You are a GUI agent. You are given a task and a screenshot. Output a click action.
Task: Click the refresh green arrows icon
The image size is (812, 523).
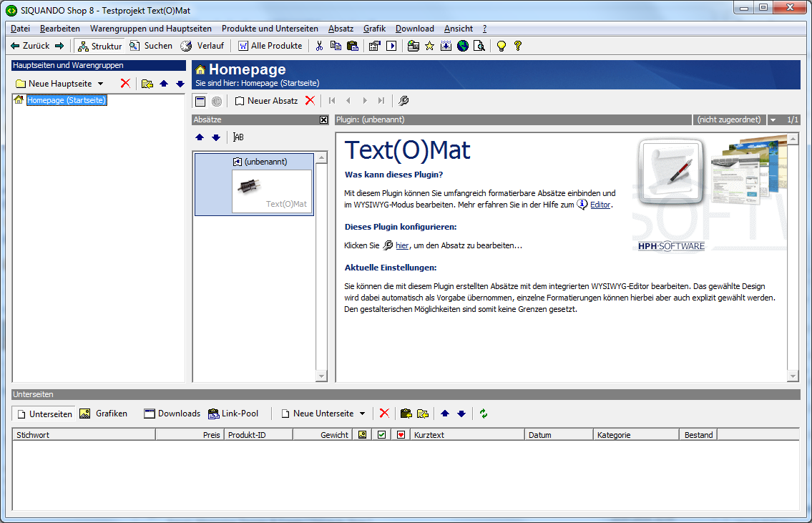pos(483,414)
